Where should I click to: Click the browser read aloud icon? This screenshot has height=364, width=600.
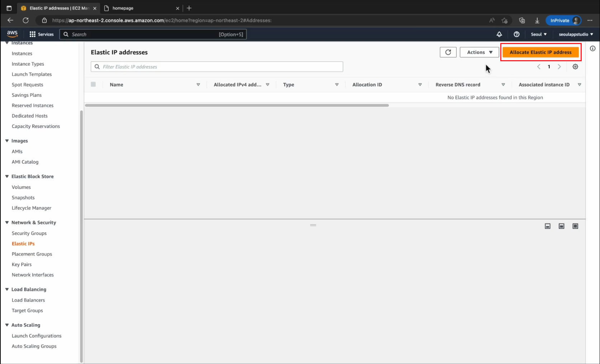click(x=492, y=20)
